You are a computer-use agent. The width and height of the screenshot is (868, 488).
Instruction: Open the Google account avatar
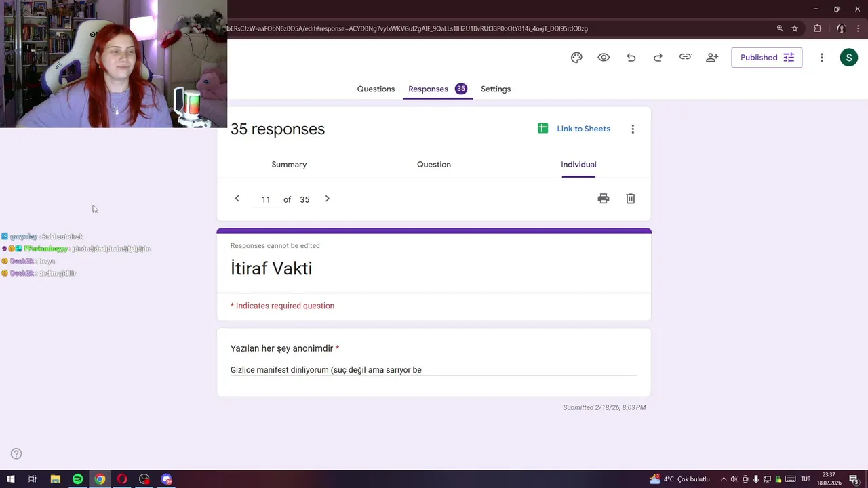(x=849, y=58)
